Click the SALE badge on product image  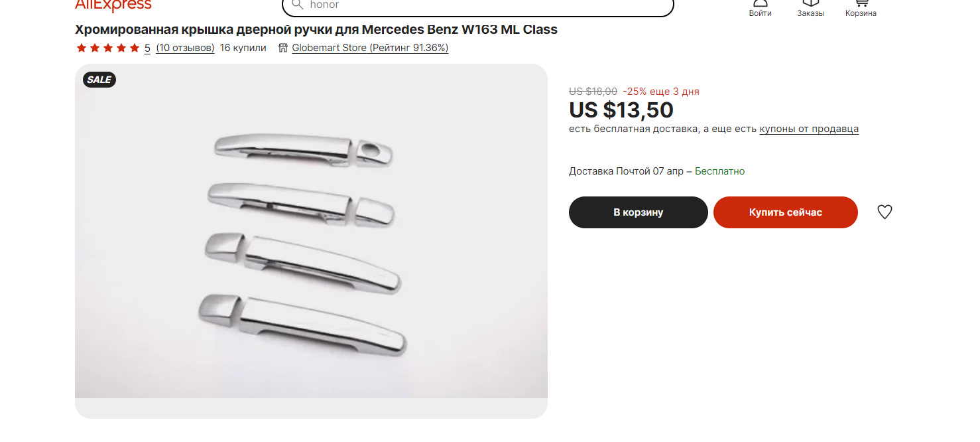pyautogui.click(x=99, y=80)
